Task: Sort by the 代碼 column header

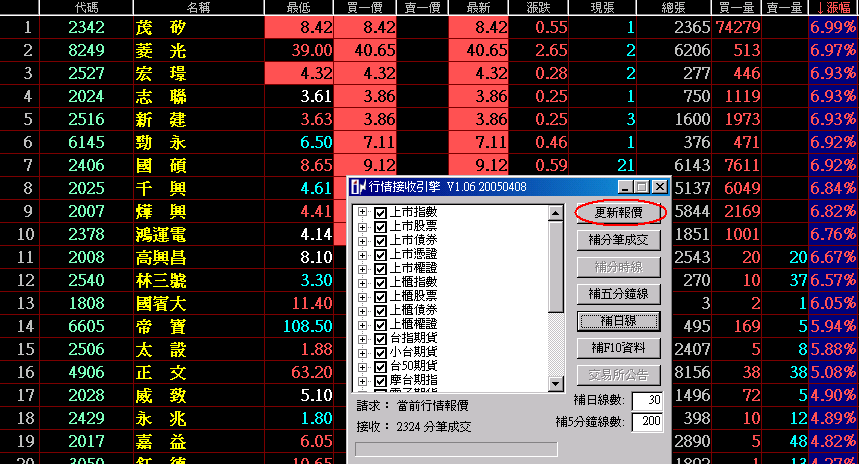Action: tap(86, 7)
